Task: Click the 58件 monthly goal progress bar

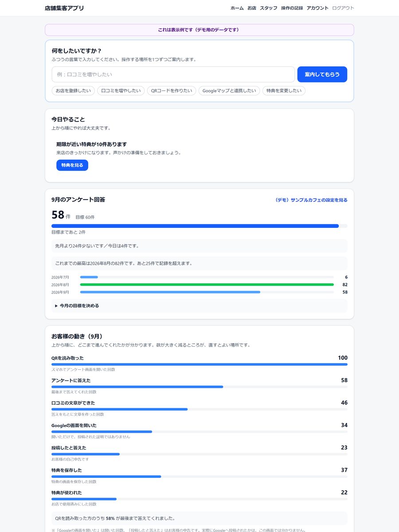Action: [x=199, y=226]
